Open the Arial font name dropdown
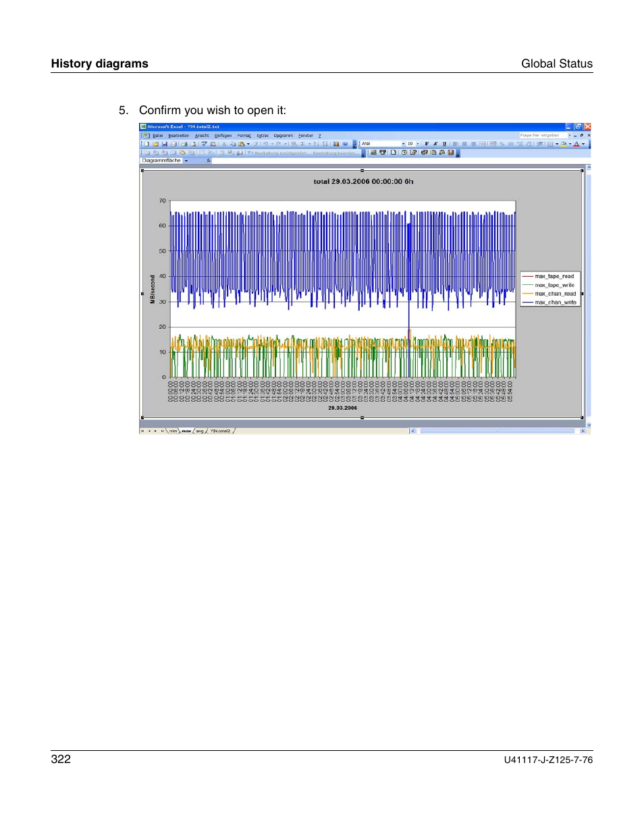644x813 pixels. tap(403, 144)
